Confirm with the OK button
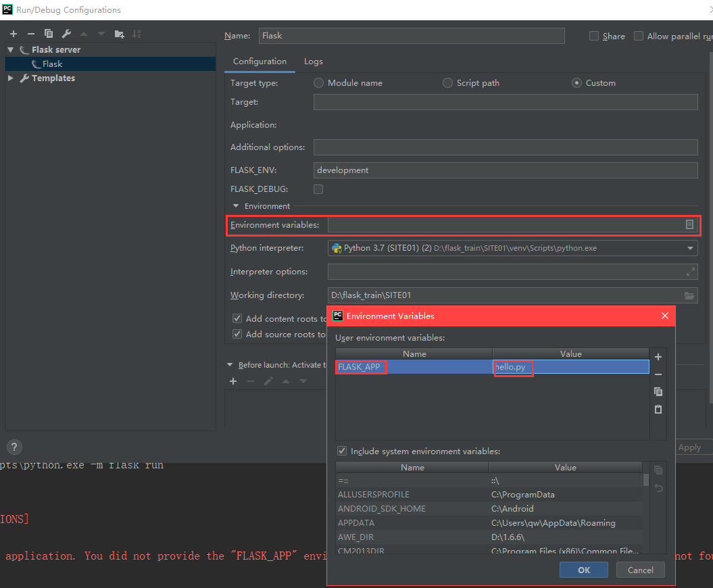713x588 pixels. tap(583, 570)
